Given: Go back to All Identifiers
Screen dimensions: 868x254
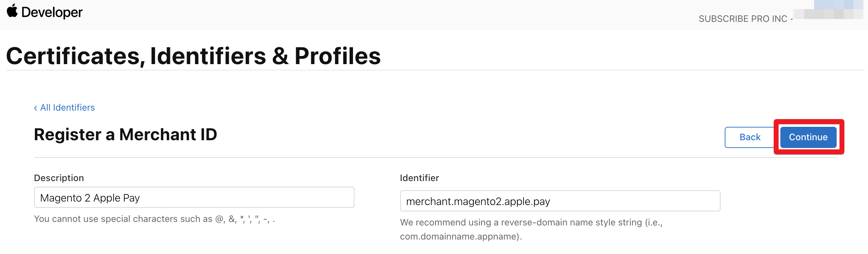Looking at the screenshot, I should pos(67,107).
